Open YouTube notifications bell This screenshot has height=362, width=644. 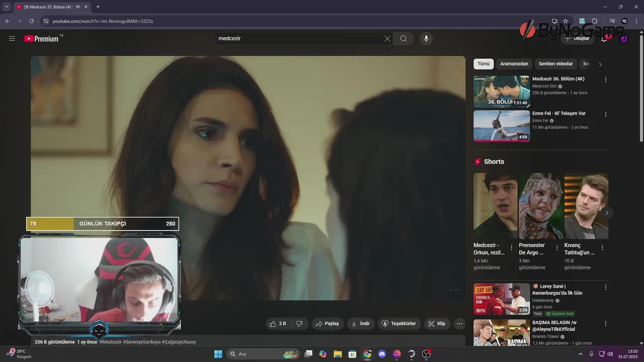click(605, 39)
